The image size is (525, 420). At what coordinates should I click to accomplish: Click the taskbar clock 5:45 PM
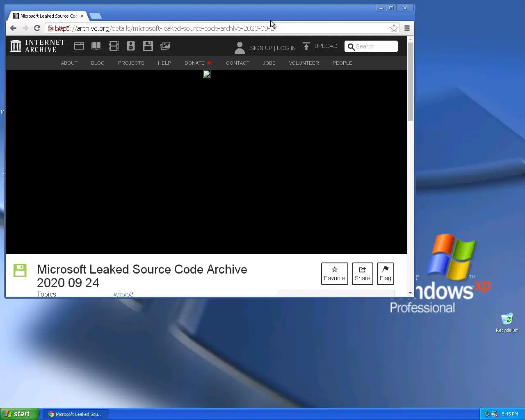pos(509,414)
